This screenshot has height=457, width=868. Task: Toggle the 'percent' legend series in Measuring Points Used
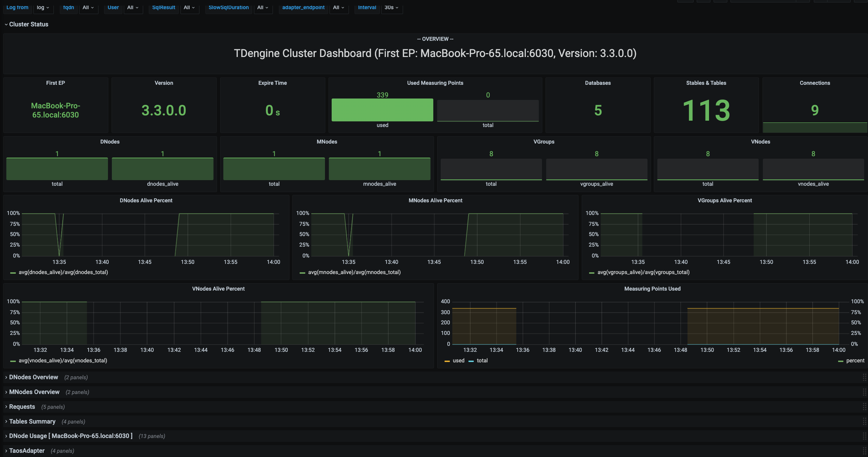(855, 361)
